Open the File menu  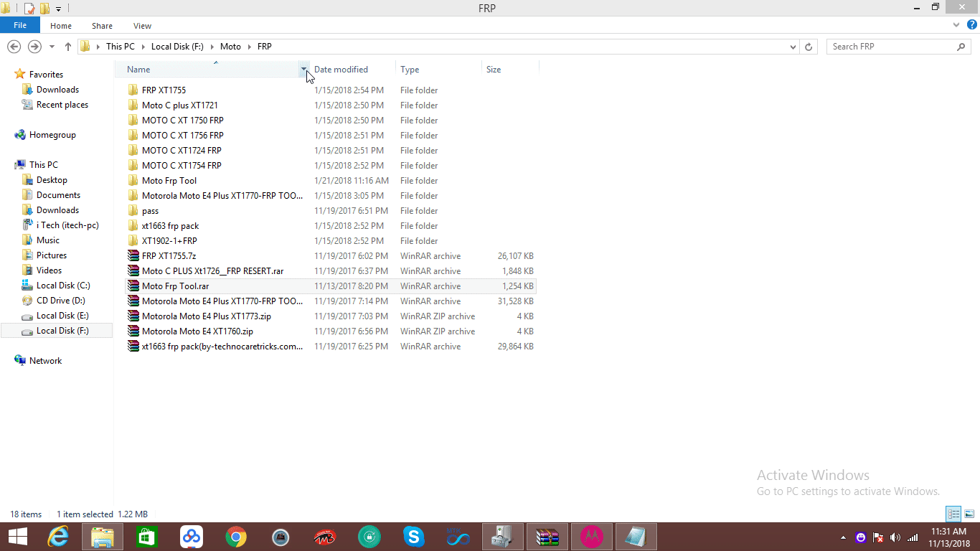point(20,25)
